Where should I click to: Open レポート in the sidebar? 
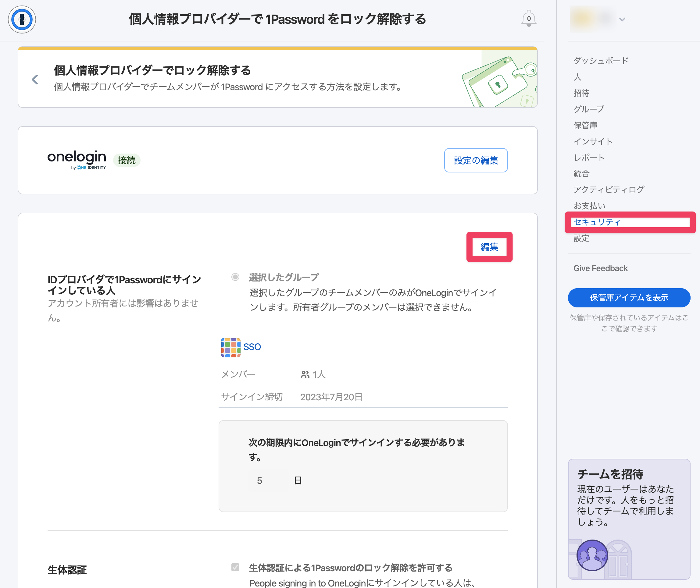pyautogui.click(x=589, y=158)
